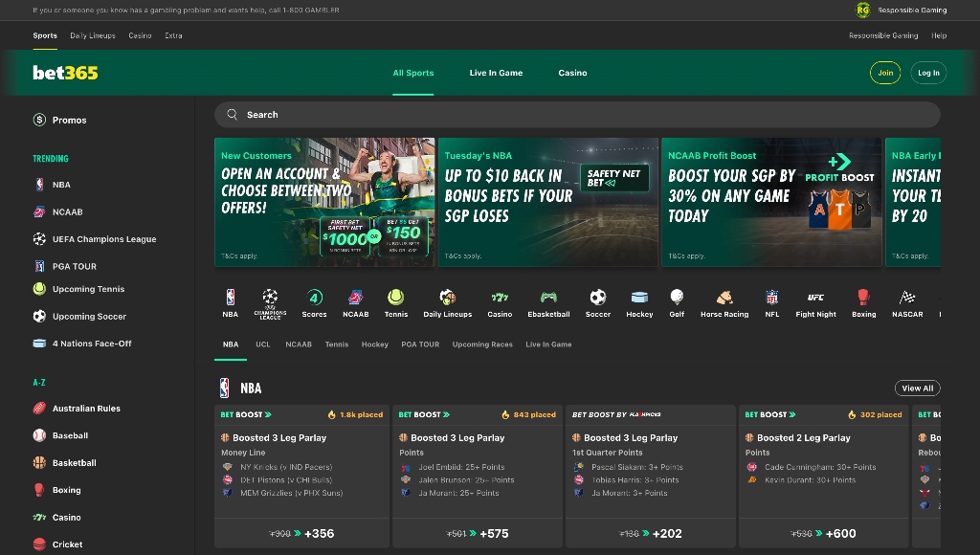Switch to UCL featured tab

coord(263,344)
